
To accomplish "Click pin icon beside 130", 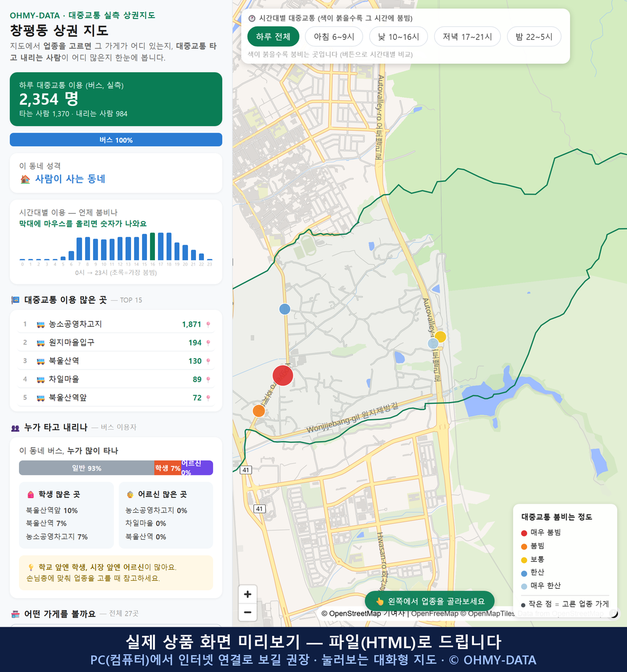I will click(208, 361).
